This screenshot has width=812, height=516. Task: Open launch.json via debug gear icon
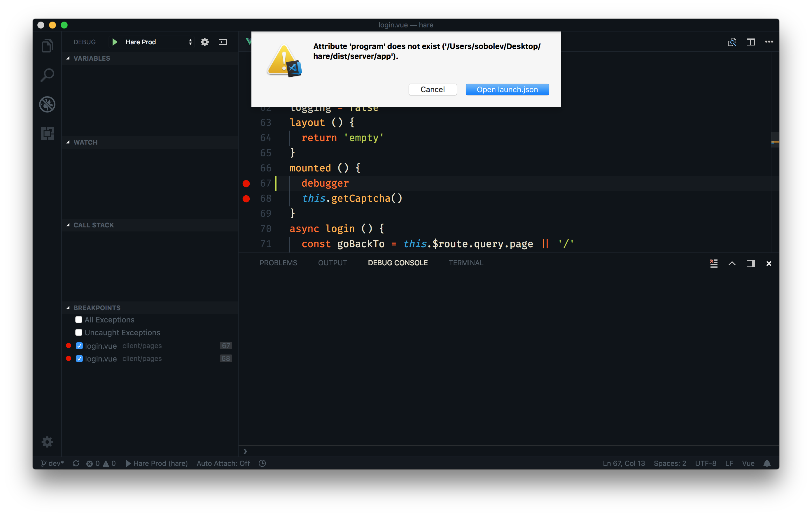[205, 42]
